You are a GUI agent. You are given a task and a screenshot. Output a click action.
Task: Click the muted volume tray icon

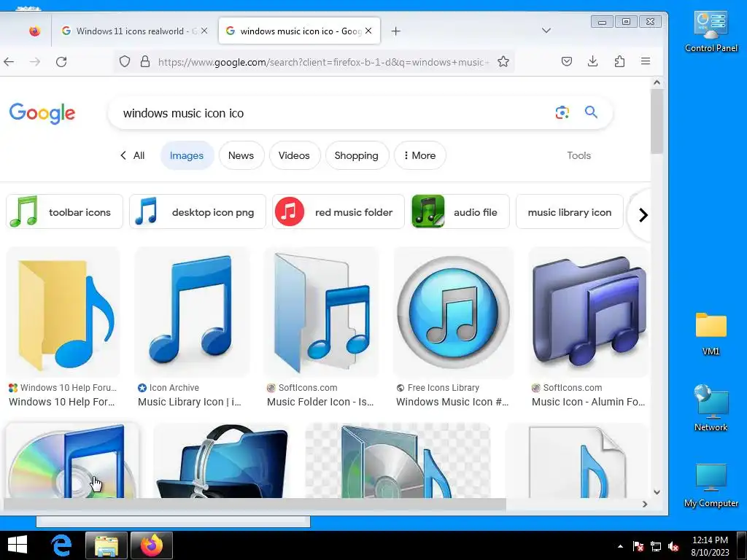(673, 547)
